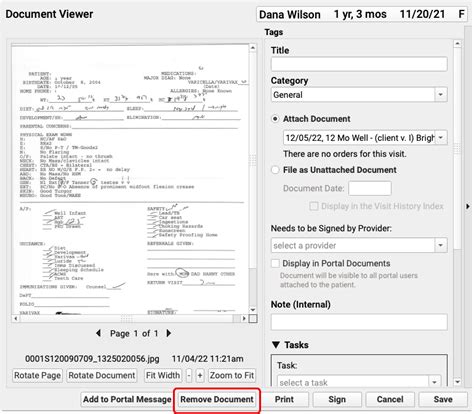Click the Rotate Page button
Image resolution: width=474 pixels, height=414 pixels.
click(37, 375)
